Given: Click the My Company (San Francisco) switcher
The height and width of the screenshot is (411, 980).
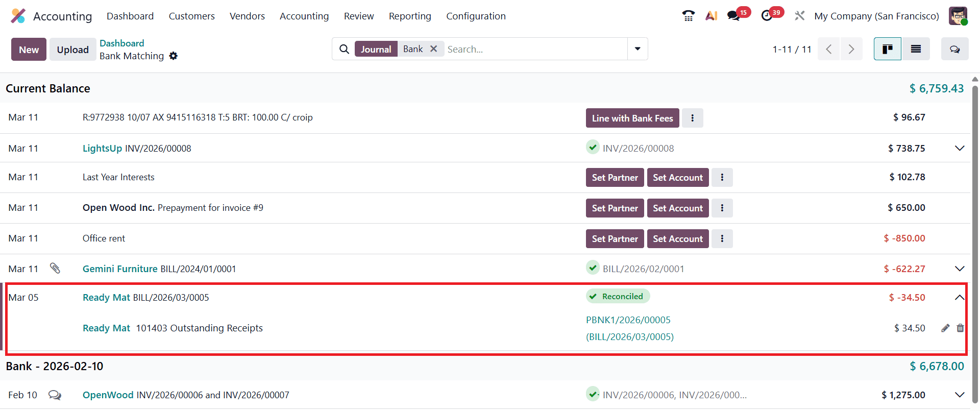Looking at the screenshot, I should point(876,16).
